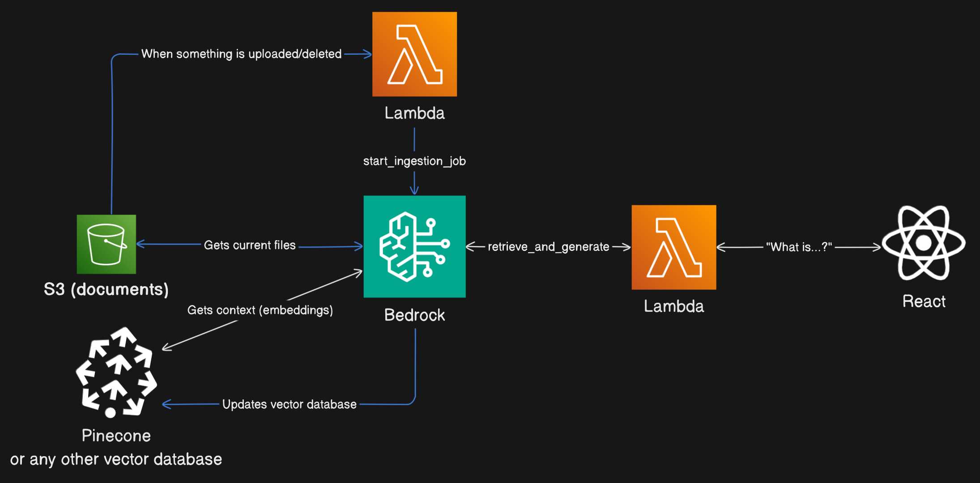980x483 pixels.
Task: Select the 'Gets context (embeddings)' label
Action: pyautogui.click(x=260, y=310)
